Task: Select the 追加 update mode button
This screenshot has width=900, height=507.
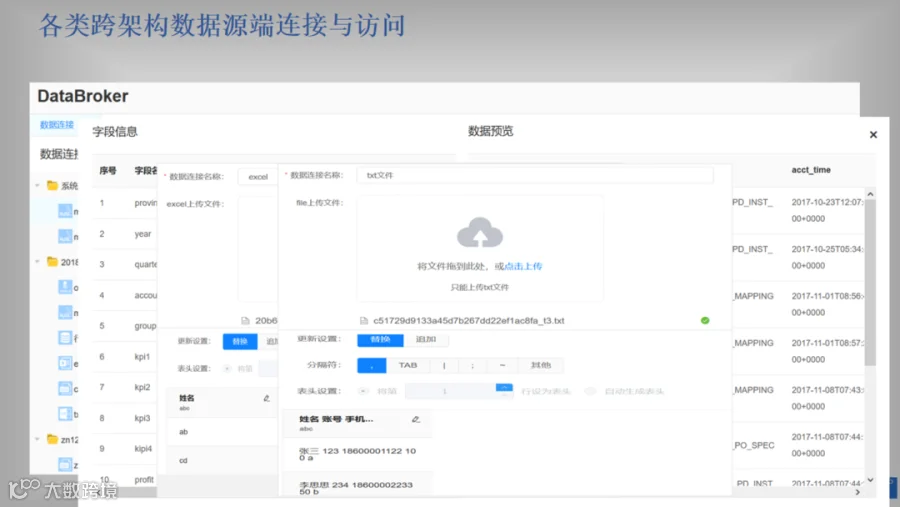Action: tap(426, 339)
